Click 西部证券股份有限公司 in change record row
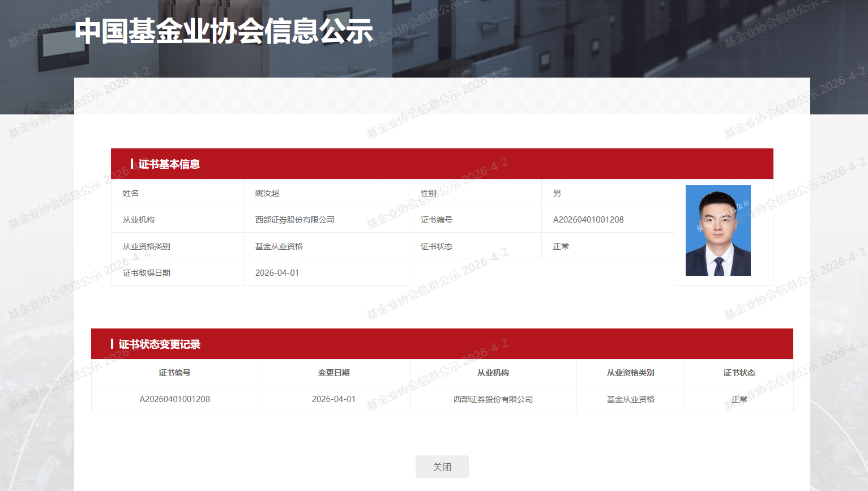This screenshot has height=491, width=868. point(493,399)
